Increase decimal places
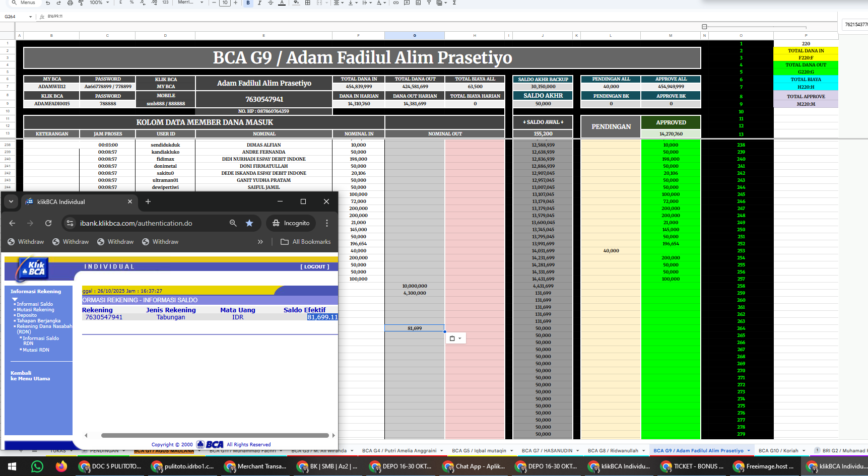The height and width of the screenshot is (476, 868). pos(154,3)
